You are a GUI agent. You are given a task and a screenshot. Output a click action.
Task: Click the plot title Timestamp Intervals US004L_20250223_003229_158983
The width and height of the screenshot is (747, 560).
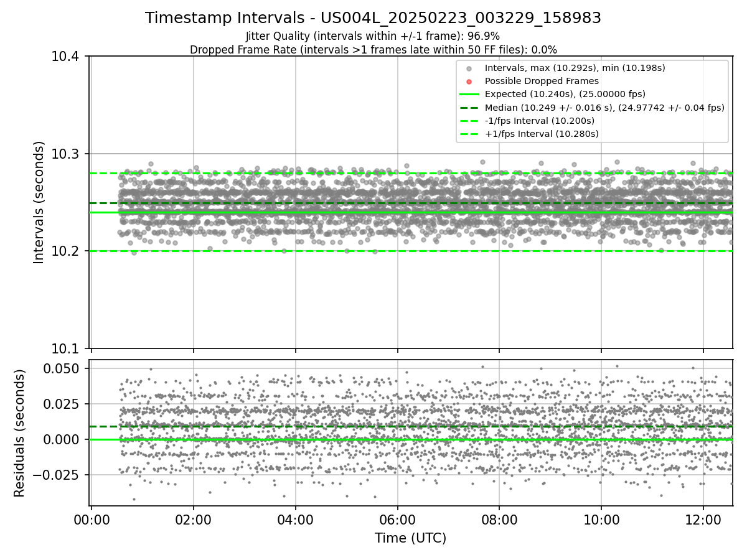pos(373,18)
